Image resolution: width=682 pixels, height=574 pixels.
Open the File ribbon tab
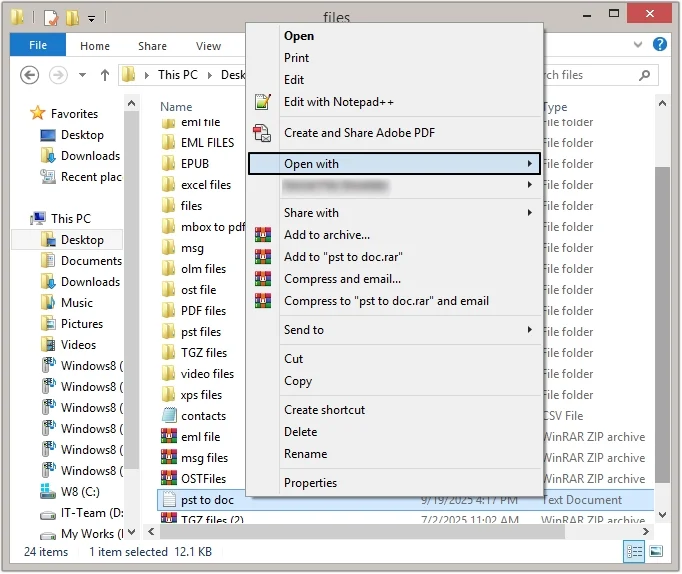coord(38,45)
